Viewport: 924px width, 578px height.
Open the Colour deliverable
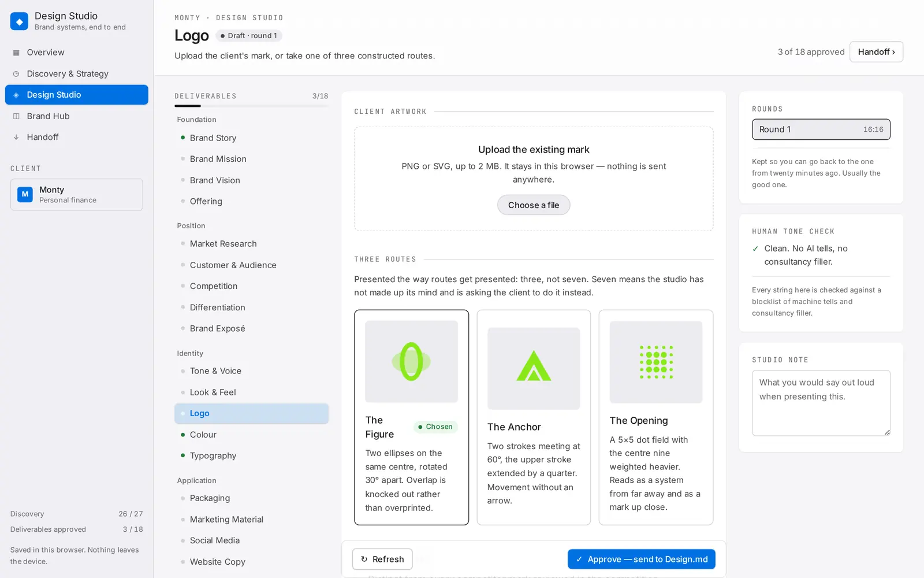(252, 435)
